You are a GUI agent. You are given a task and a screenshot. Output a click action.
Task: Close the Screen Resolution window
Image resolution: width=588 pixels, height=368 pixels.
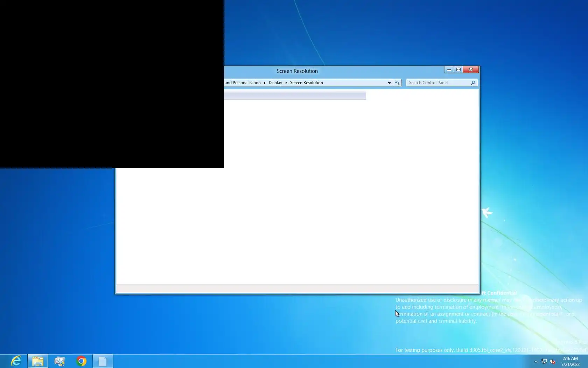pos(471,69)
